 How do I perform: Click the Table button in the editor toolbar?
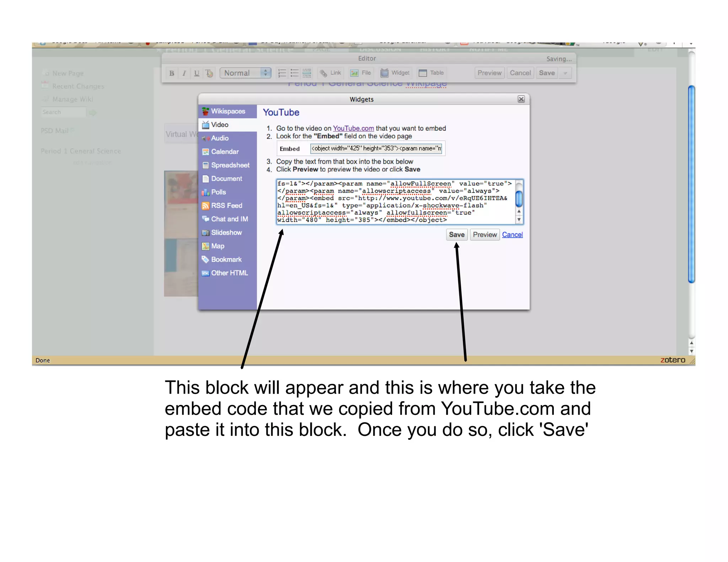[431, 73]
